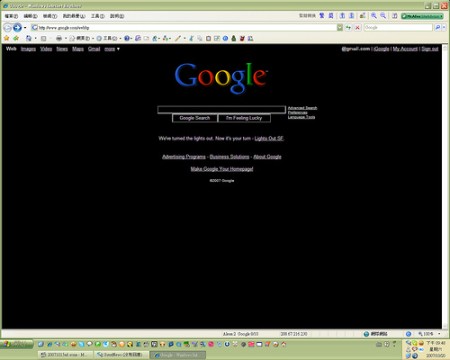Select the Images tab on Google

[28, 49]
